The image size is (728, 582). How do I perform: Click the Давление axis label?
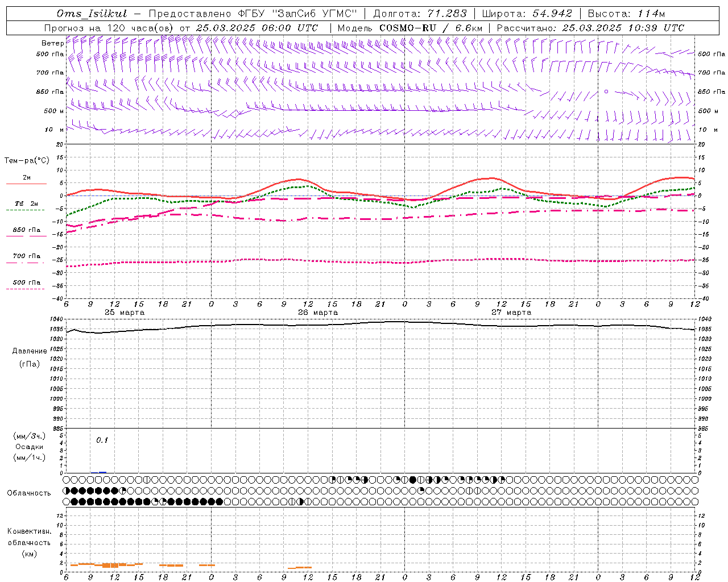pyautogui.click(x=30, y=351)
